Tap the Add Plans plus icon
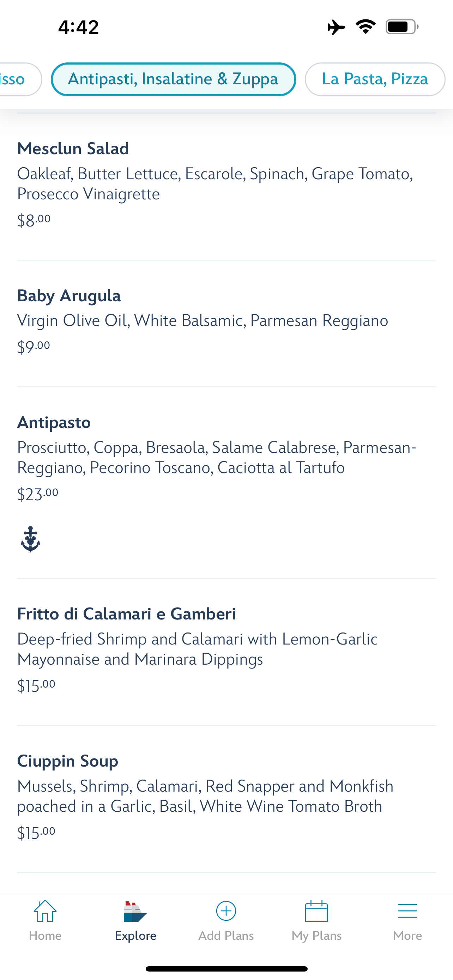This screenshot has width=453, height=980. [x=226, y=912]
